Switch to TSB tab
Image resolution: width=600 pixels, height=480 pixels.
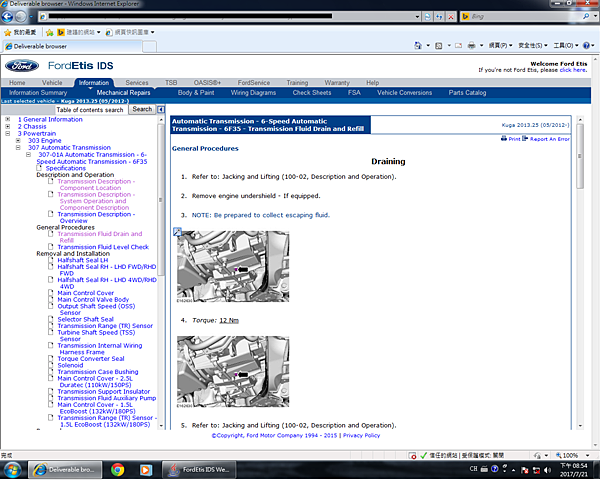click(x=171, y=83)
